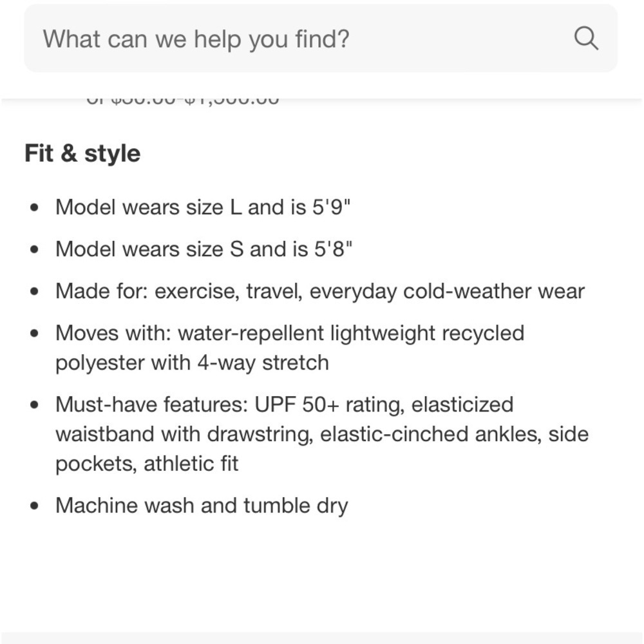Image resolution: width=644 pixels, height=644 pixels.
Task: Click the partially hidden price range text
Action: click(183, 100)
